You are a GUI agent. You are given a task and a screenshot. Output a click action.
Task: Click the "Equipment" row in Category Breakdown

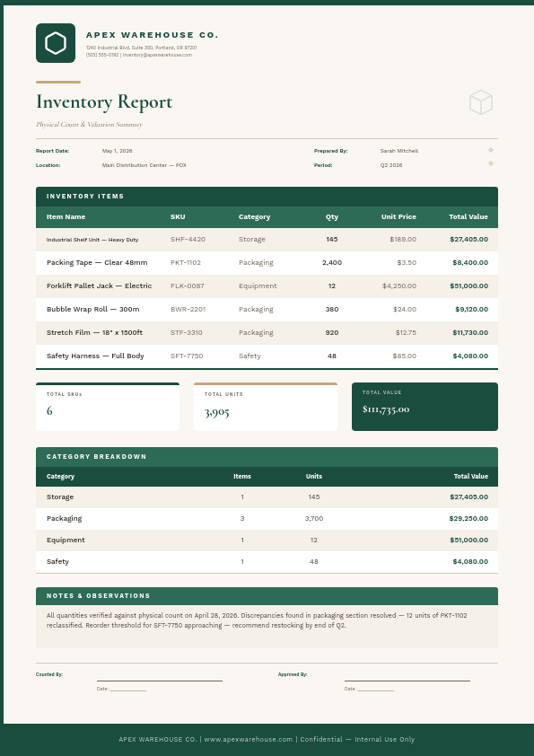click(x=267, y=541)
